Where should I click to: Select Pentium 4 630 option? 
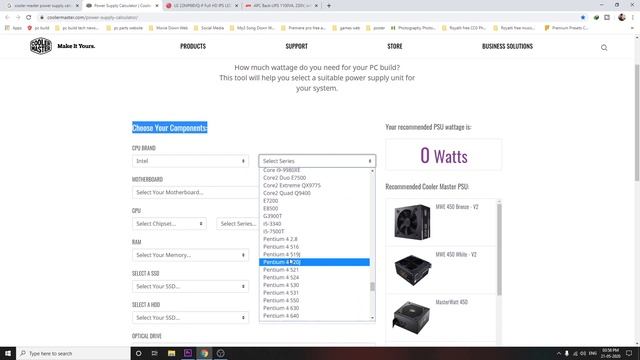click(314, 308)
